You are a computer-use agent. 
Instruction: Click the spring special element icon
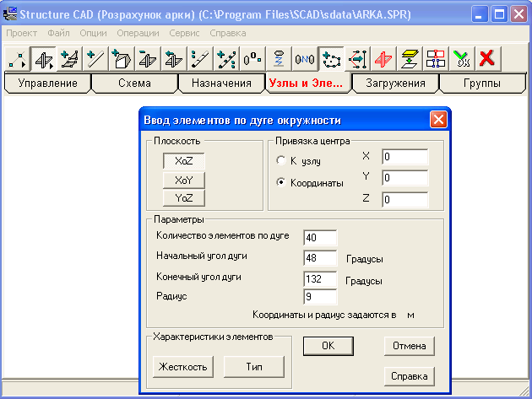click(x=279, y=59)
